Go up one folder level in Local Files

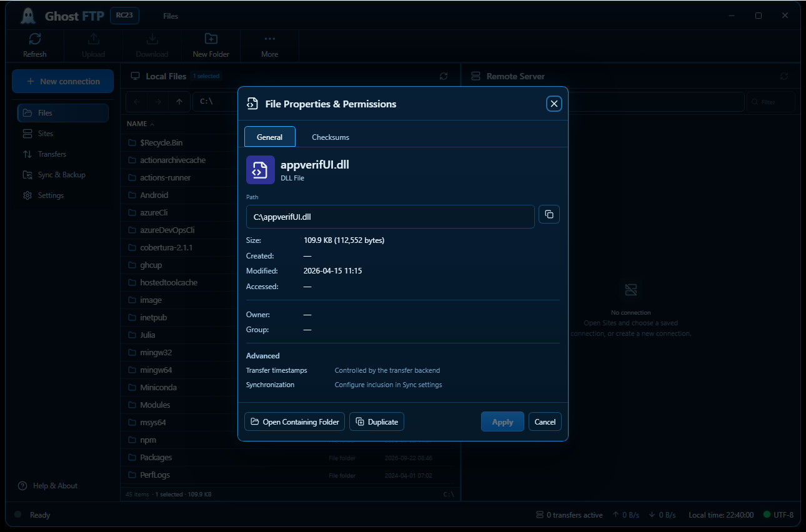tap(179, 102)
